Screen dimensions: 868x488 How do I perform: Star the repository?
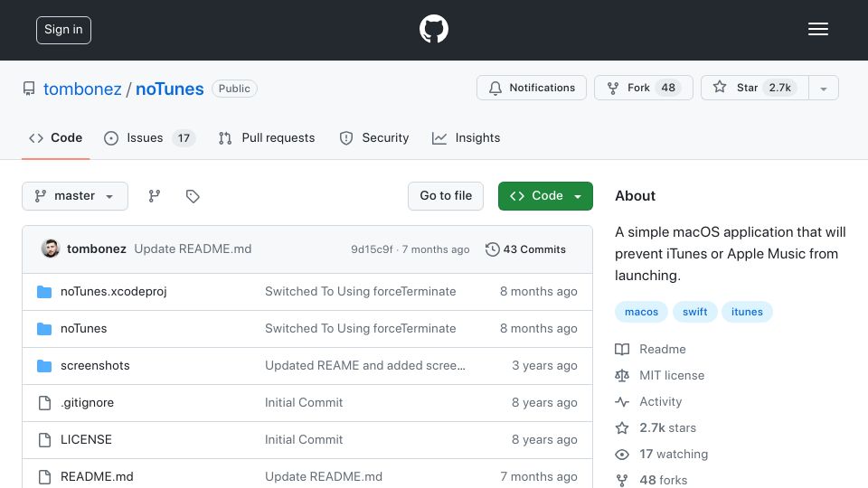(x=755, y=88)
